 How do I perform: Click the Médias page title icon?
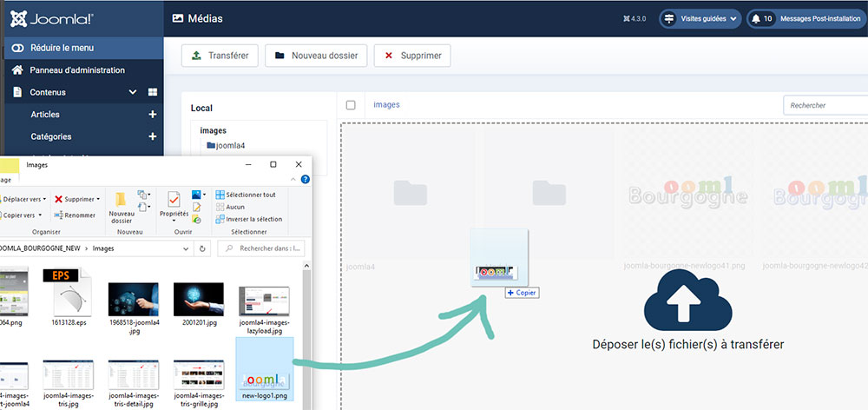pos(178,18)
